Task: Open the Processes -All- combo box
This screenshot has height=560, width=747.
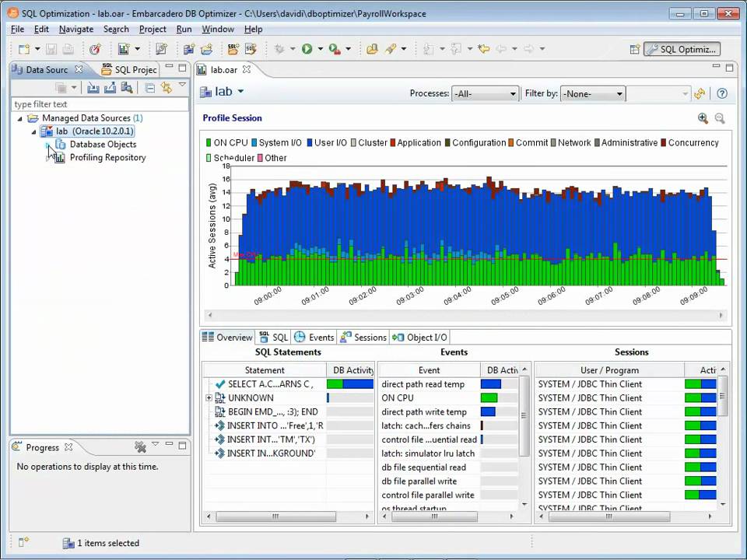Action: click(485, 94)
